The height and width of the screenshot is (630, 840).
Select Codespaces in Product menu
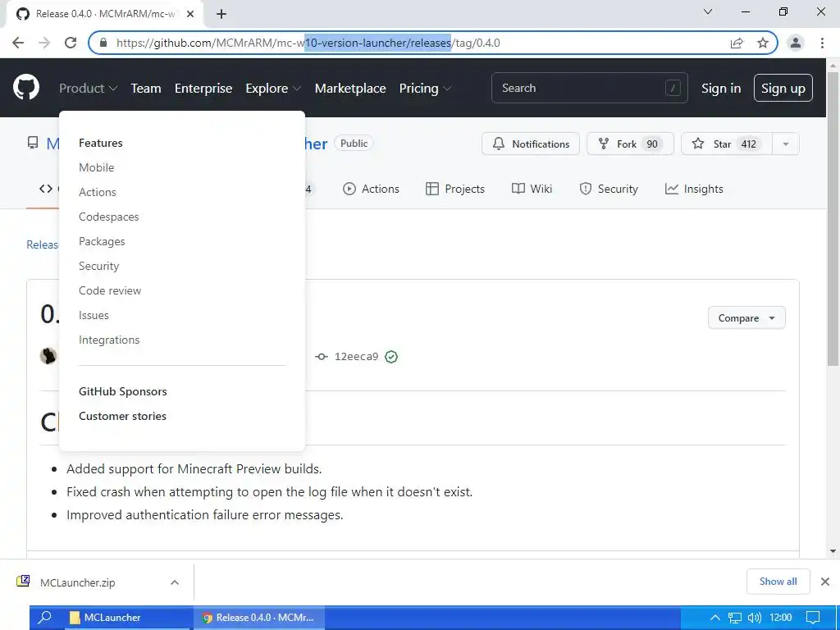pos(109,217)
